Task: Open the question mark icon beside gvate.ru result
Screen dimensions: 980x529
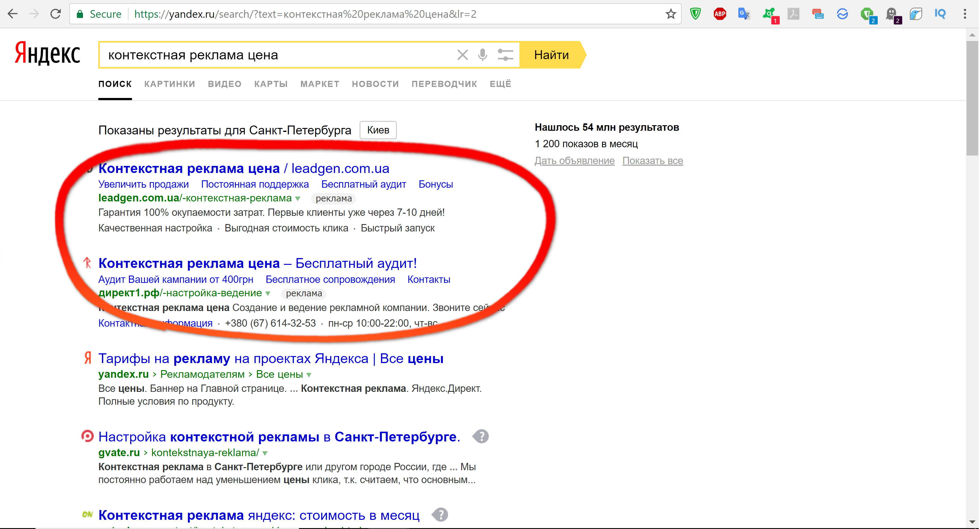Action: pyautogui.click(x=481, y=436)
